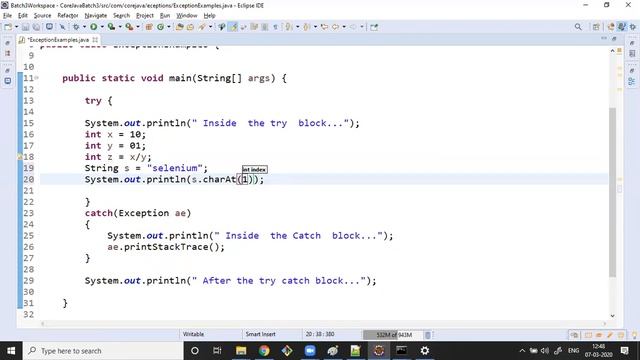Screen dimensions: 640x360
Task: Open the Windows Settings gear in taskbar
Action: [424, 351]
